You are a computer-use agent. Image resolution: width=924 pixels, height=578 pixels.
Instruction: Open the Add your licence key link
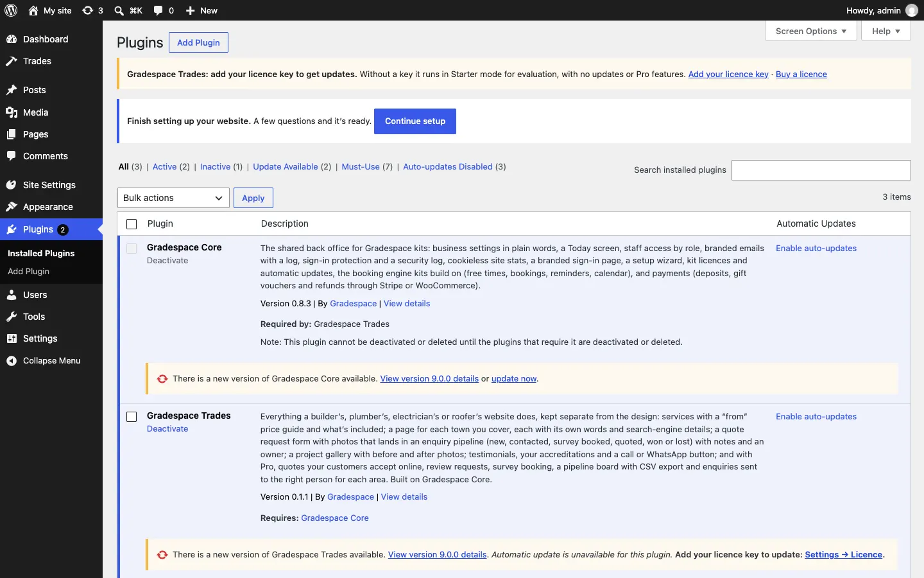pos(728,74)
